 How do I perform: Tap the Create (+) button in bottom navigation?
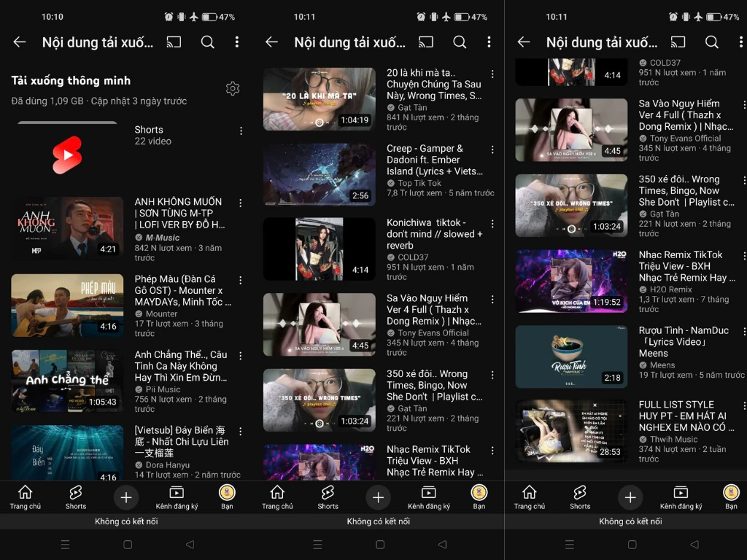pos(125,497)
